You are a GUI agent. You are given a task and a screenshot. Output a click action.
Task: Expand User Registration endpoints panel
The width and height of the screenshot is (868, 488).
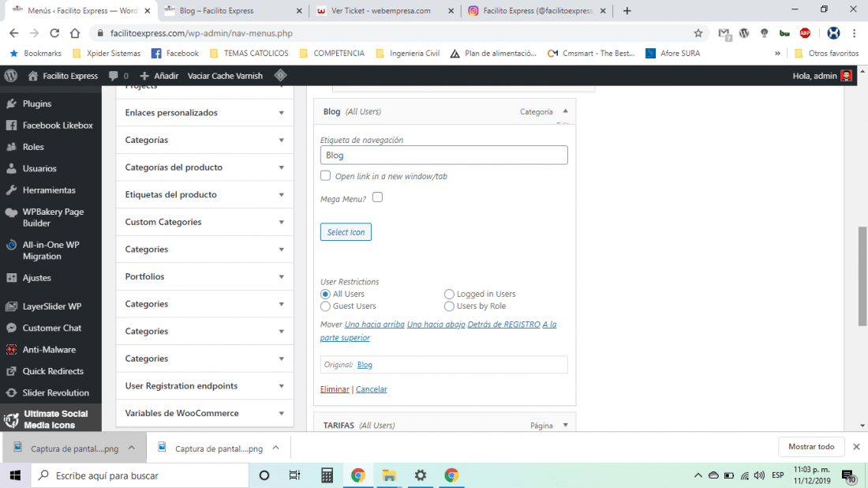(x=205, y=385)
